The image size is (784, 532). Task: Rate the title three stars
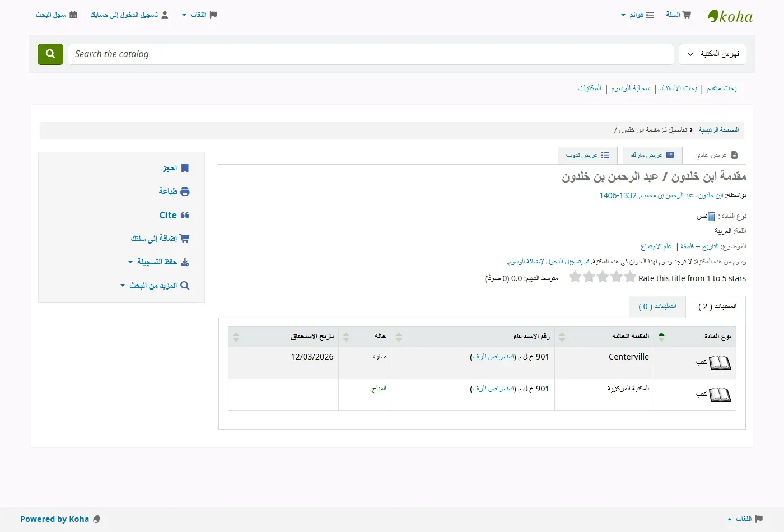603,277
